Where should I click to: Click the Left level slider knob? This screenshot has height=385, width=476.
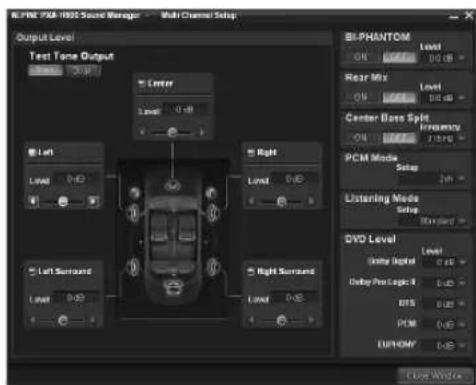coord(63,201)
